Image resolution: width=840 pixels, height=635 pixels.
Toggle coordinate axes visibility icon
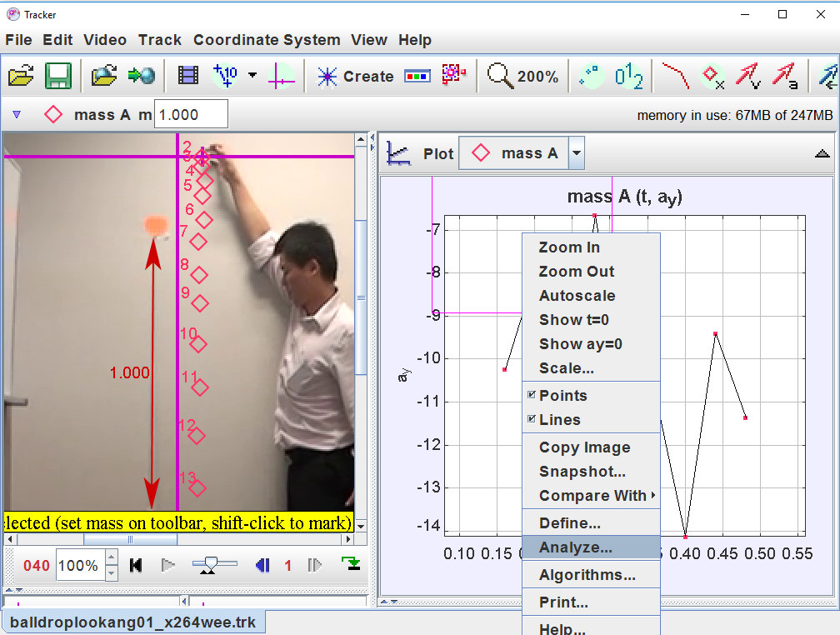click(x=282, y=76)
